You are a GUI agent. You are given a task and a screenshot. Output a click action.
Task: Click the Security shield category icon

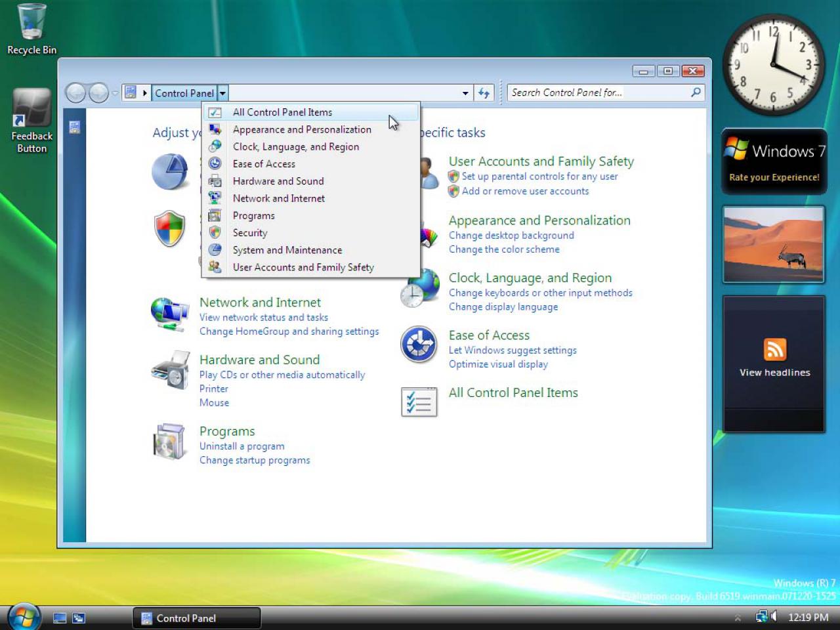click(170, 228)
